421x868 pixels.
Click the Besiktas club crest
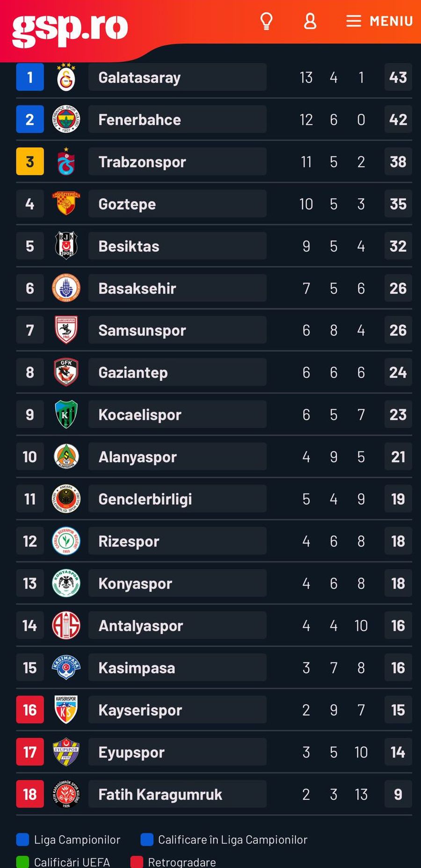pos(66,246)
